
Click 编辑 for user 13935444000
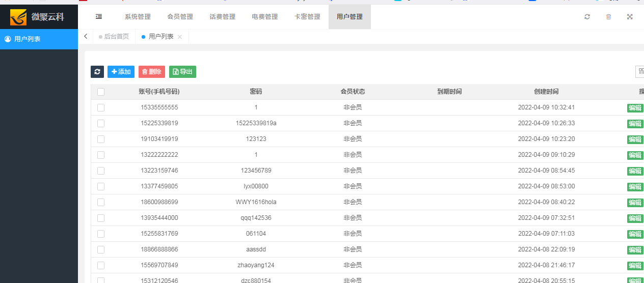tap(635, 218)
